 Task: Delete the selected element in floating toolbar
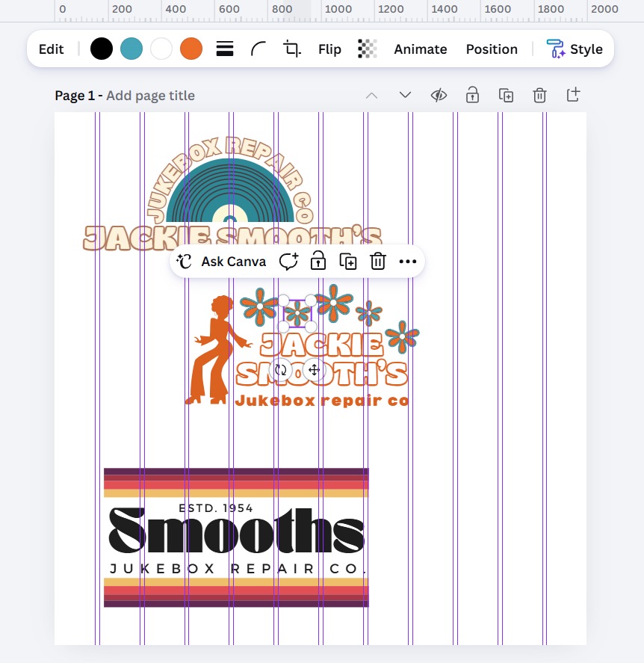point(378,262)
